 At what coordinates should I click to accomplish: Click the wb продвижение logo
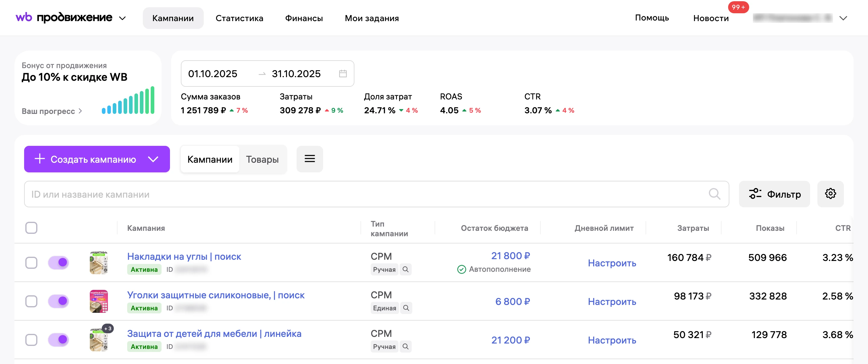[x=64, y=17]
